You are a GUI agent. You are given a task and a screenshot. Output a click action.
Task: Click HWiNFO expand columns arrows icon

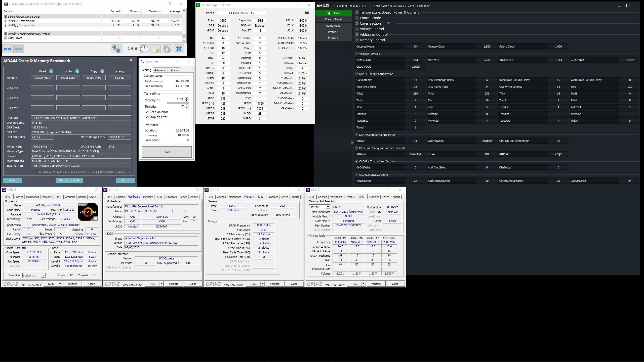pos(8,49)
